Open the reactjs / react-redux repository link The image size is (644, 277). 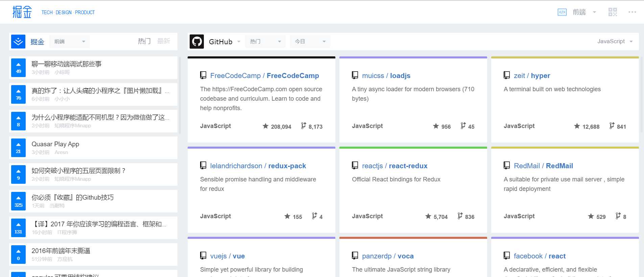coord(395,166)
